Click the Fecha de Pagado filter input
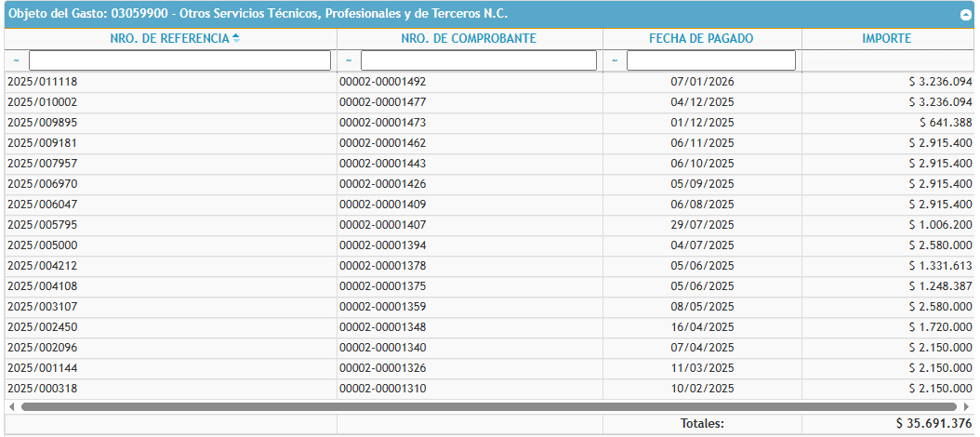Screen dimensions: 980x437 pyautogui.click(x=710, y=60)
